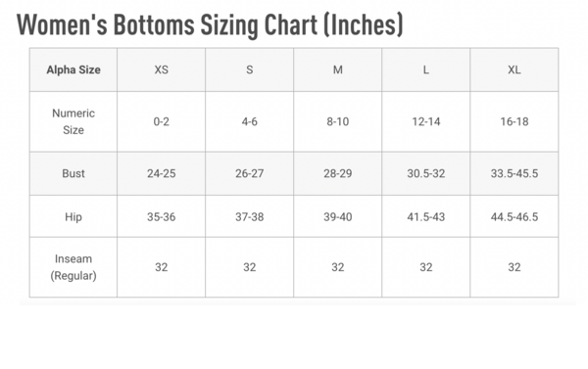
Task: Select the S column header
Action: [x=249, y=70]
